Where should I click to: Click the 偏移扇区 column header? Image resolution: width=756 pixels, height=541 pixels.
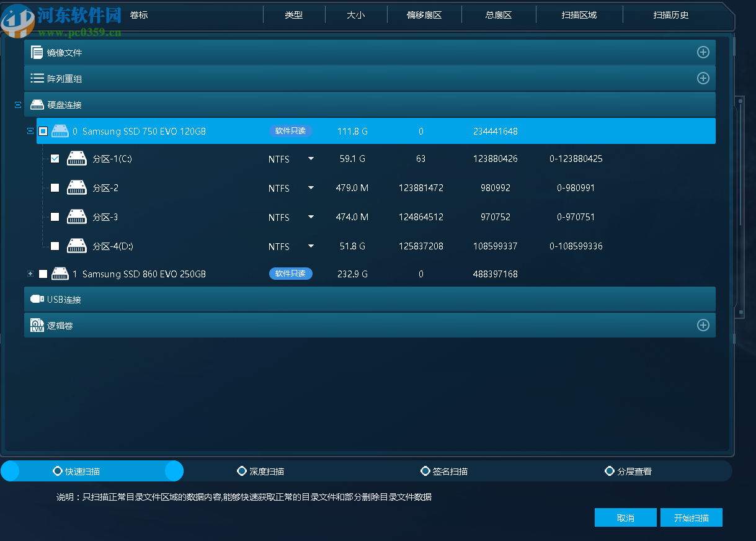[x=424, y=15]
